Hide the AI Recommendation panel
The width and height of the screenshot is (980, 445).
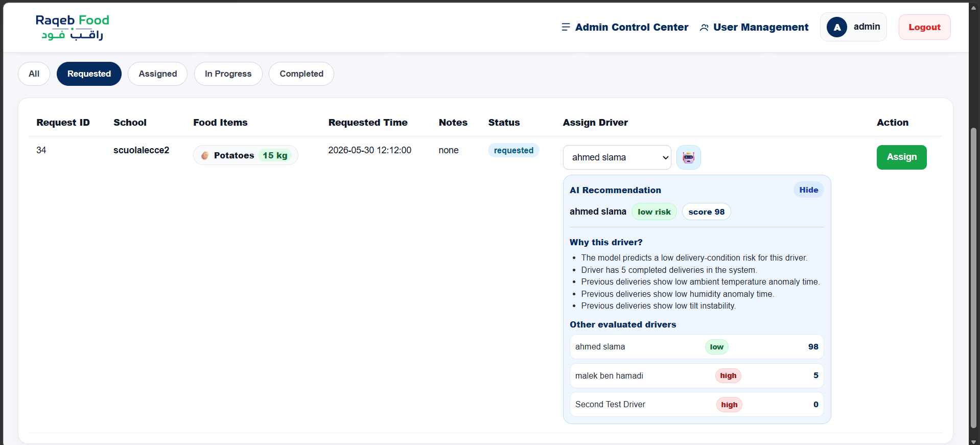808,190
